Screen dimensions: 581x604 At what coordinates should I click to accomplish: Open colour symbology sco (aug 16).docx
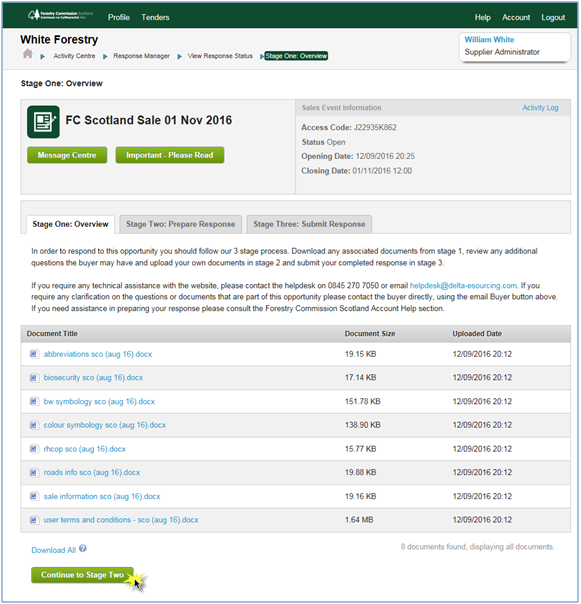point(105,425)
